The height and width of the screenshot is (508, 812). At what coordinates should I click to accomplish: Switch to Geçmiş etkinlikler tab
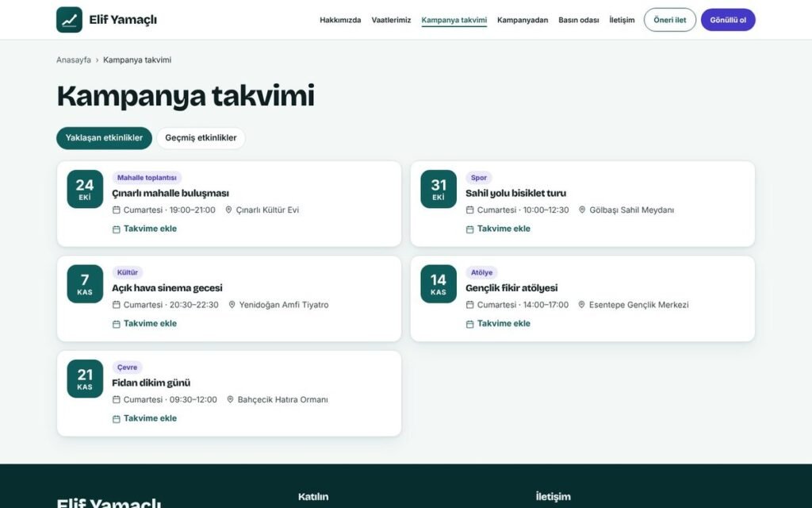coord(201,138)
